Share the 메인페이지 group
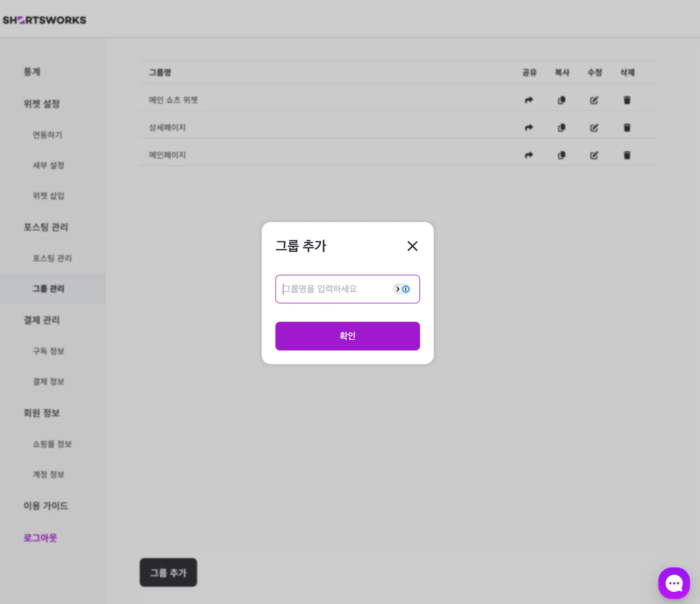Screen dimensions: 700x604 coord(529,155)
